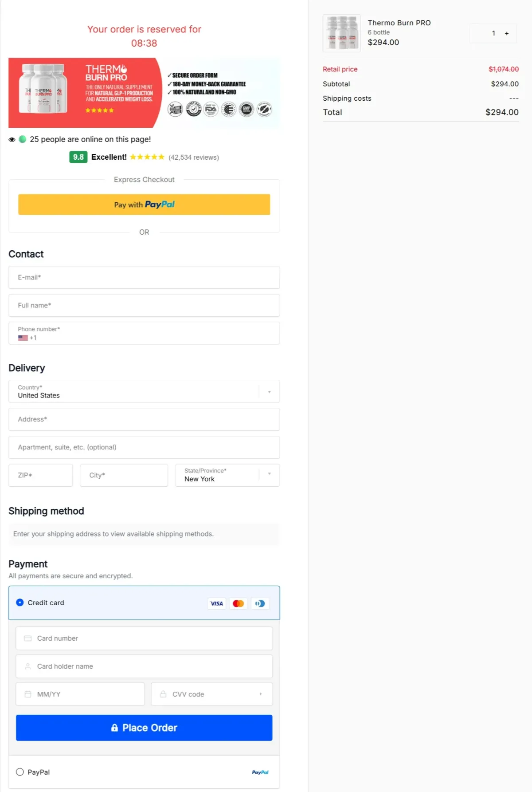Viewport: 532px width, 792px height.
Task: Increase the Thermo Burn PRO quantity
Action: [507, 33]
